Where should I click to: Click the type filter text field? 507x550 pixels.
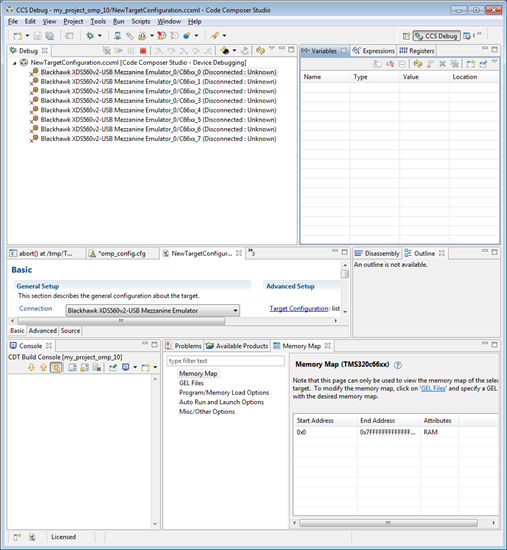[x=226, y=361]
